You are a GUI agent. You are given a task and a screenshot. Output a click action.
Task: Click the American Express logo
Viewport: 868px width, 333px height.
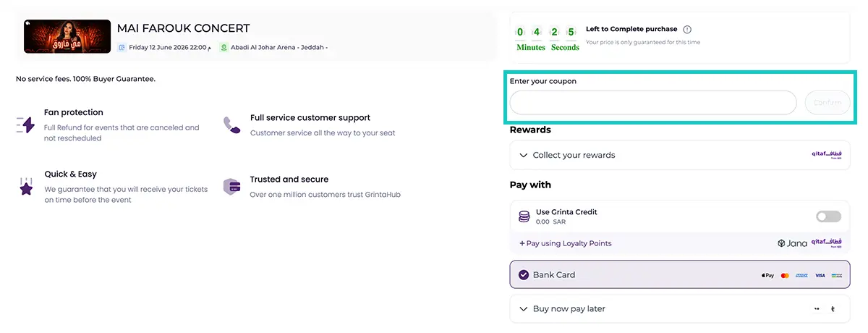801,275
